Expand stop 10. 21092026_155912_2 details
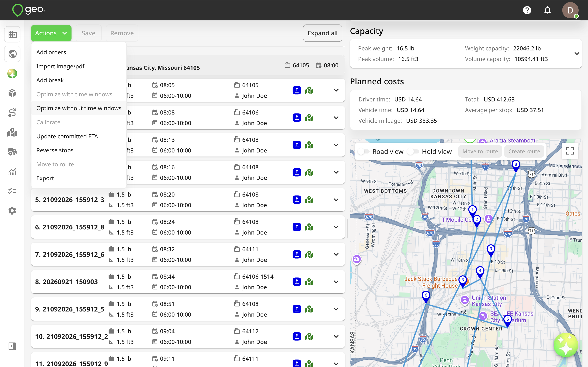This screenshot has height=367, width=588. tap(336, 336)
